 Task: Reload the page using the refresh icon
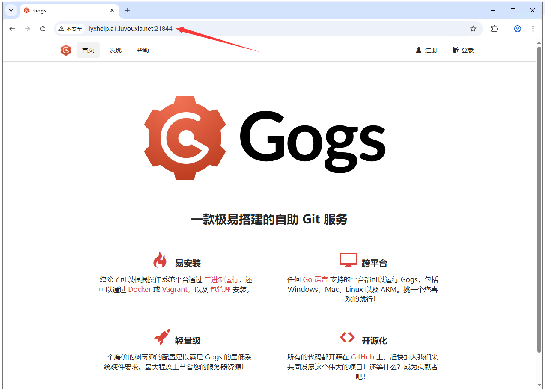coord(42,28)
